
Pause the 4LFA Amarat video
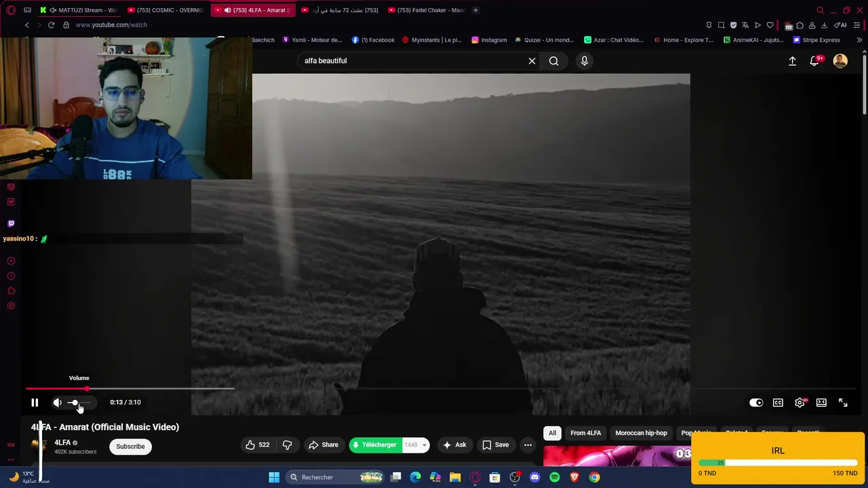point(35,403)
